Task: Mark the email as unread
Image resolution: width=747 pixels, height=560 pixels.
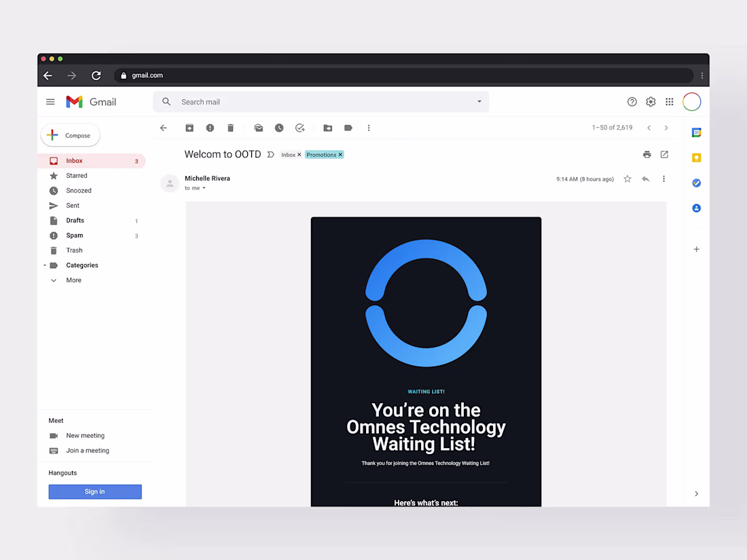Action: coord(259,128)
